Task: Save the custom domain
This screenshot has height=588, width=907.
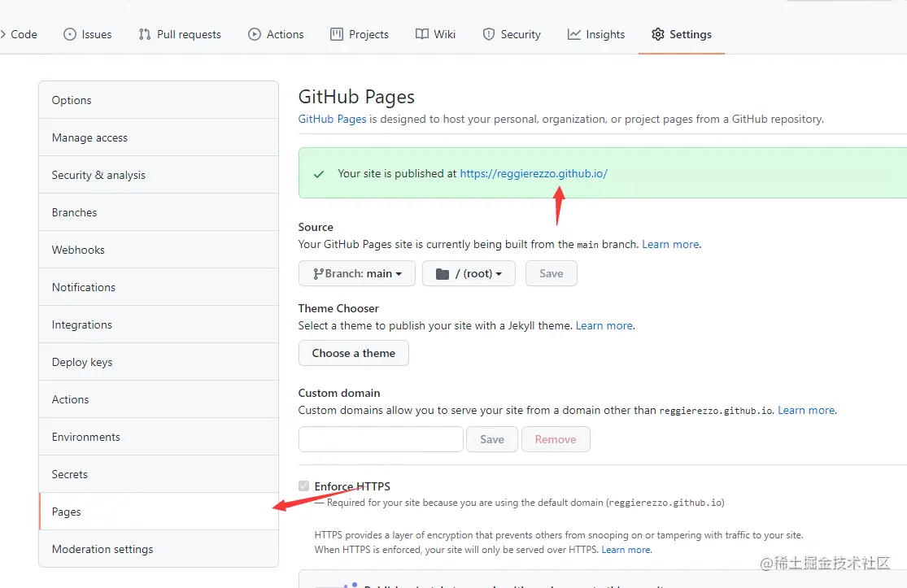Action: coord(491,439)
